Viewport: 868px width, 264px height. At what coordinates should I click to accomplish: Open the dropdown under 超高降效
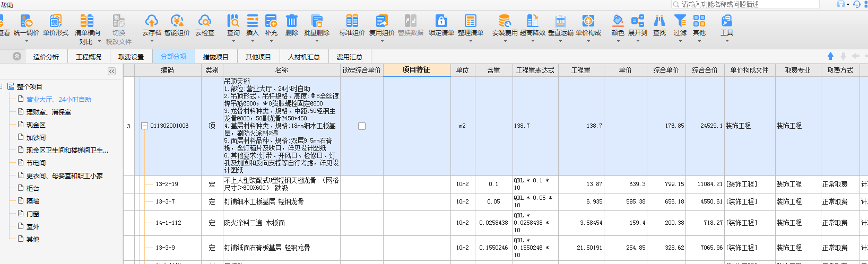point(533,41)
